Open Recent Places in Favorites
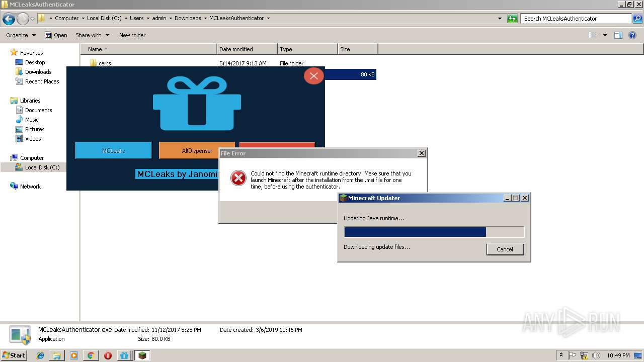The image size is (644, 362). (x=42, y=81)
